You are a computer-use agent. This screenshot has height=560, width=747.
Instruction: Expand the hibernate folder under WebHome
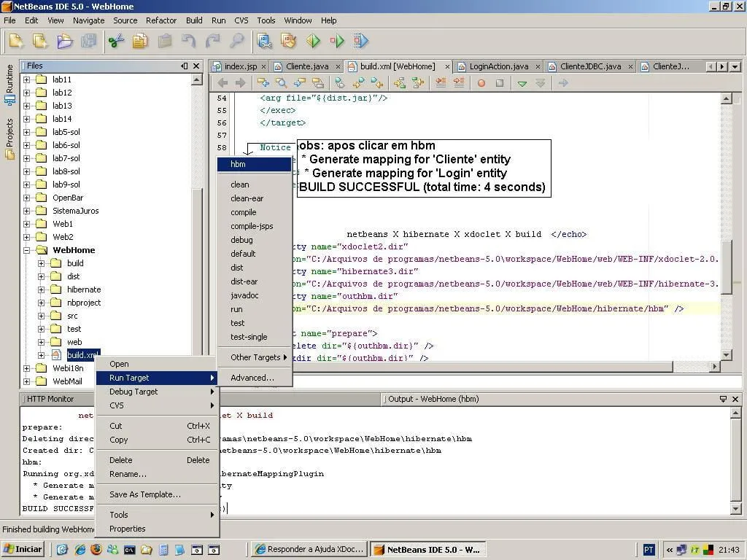[x=42, y=289]
